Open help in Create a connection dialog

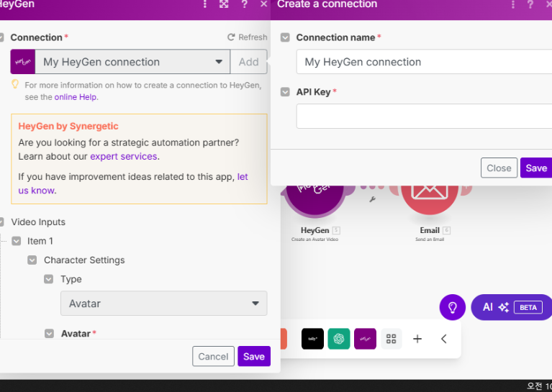[x=530, y=4]
